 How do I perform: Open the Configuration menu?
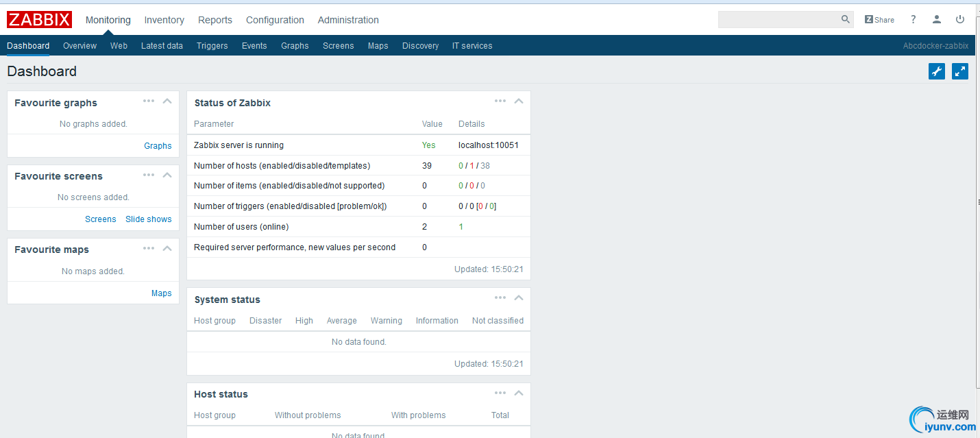click(275, 20)
